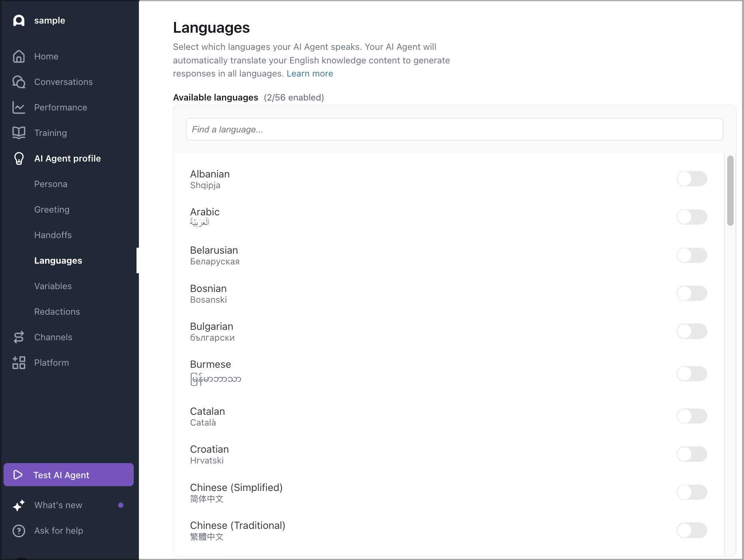Enable the Albanian language toggle
Image resolution: width=744 pixels, height=560 pixels.
pos(692,179)
